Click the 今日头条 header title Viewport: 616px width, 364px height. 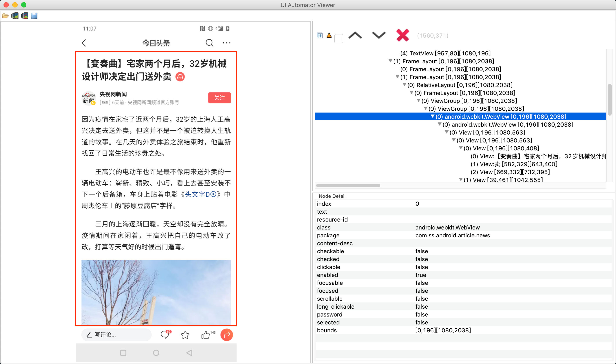tap(156, 43)
